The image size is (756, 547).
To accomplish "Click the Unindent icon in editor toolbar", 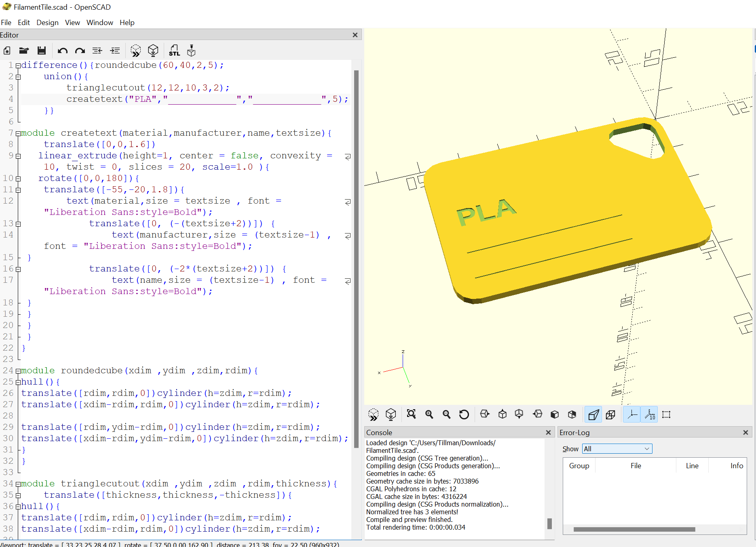I will 97,50.
